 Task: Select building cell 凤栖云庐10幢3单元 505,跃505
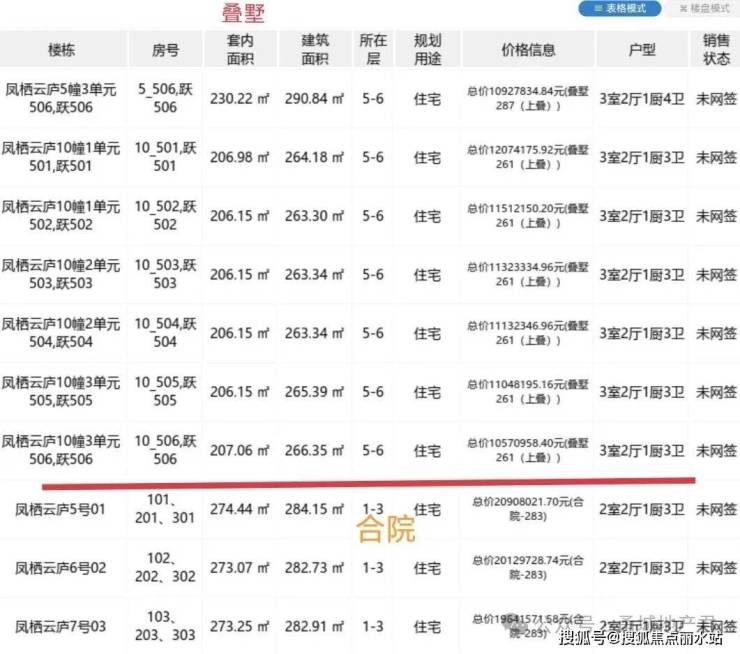[61, 391]
